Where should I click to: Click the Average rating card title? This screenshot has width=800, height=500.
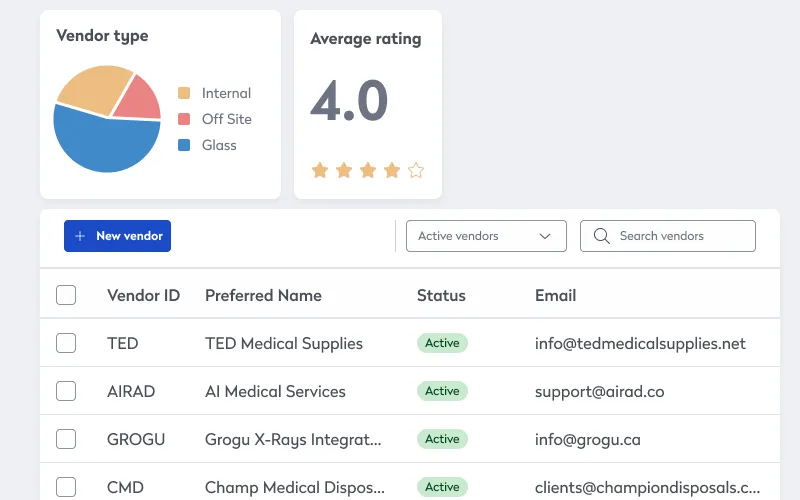[x=366, y=39]
